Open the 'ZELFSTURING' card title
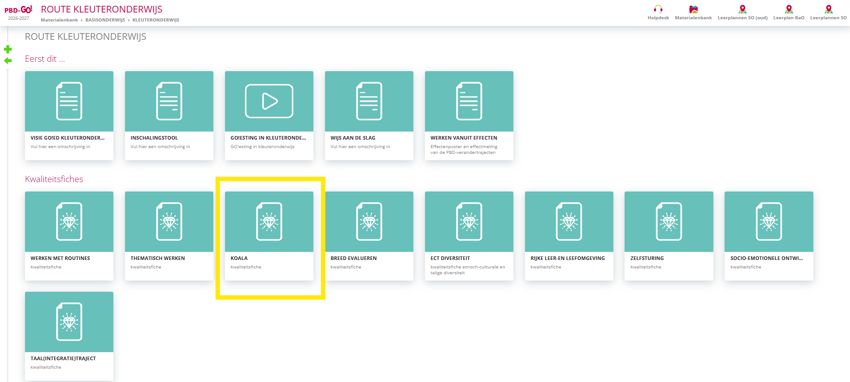This screenshot has height=382, width=850. coord(647,258)
